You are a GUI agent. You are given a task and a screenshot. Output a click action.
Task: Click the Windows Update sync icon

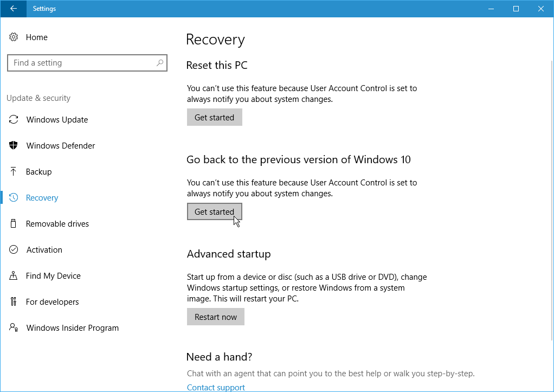[14, 120]
